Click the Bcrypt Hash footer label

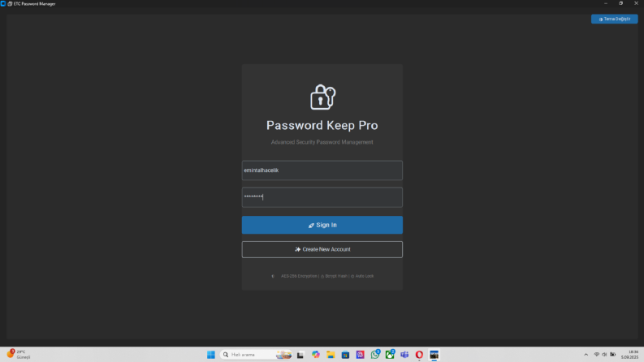point(336,276)
